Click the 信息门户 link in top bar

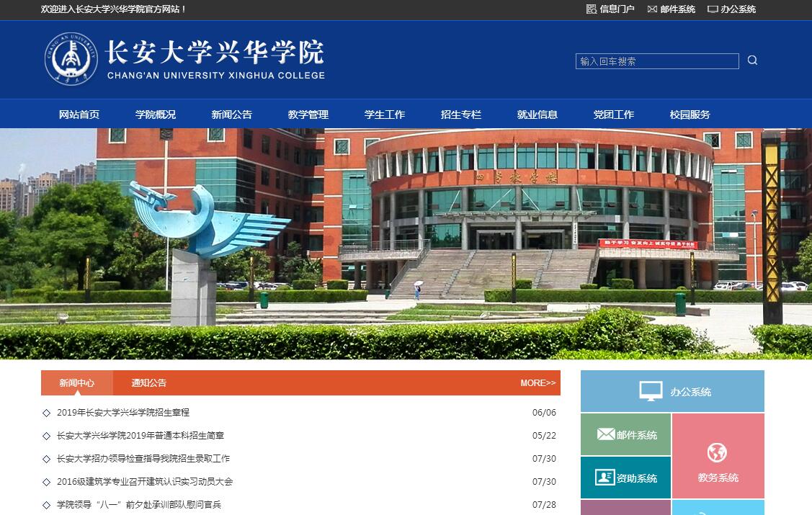[617, 9]
